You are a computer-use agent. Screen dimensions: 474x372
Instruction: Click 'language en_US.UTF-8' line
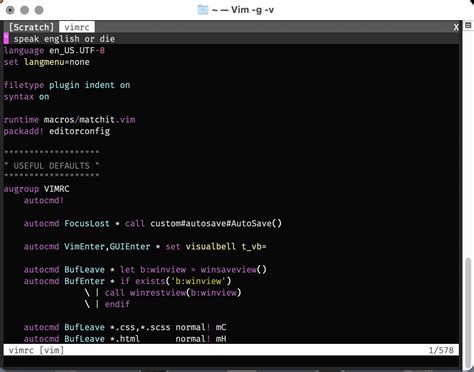pyautogui.click(x=54, y=51)
